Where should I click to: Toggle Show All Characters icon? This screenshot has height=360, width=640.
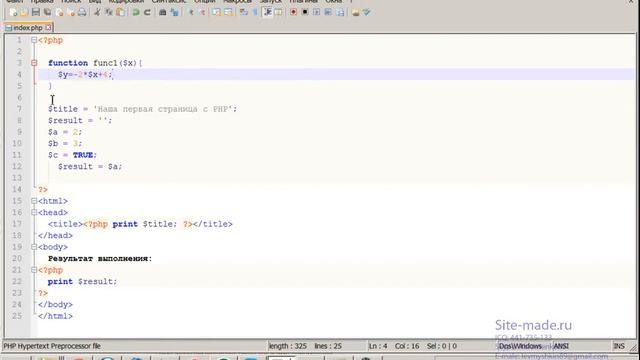(x=255, y=12)
